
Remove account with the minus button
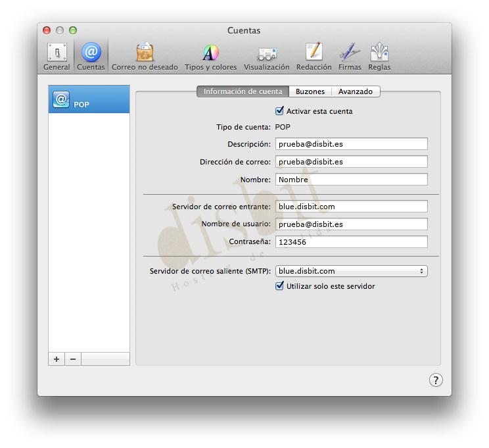click(x=73, y=359)
